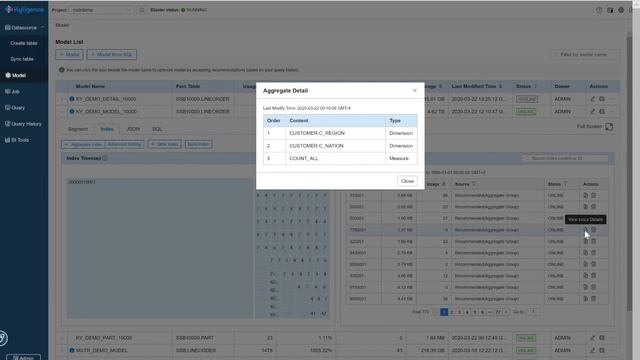Collapse the KY_DEMO_MODEL_10000 model row
This screenshot has width=640, height=360.
click(x=62, y=111)
